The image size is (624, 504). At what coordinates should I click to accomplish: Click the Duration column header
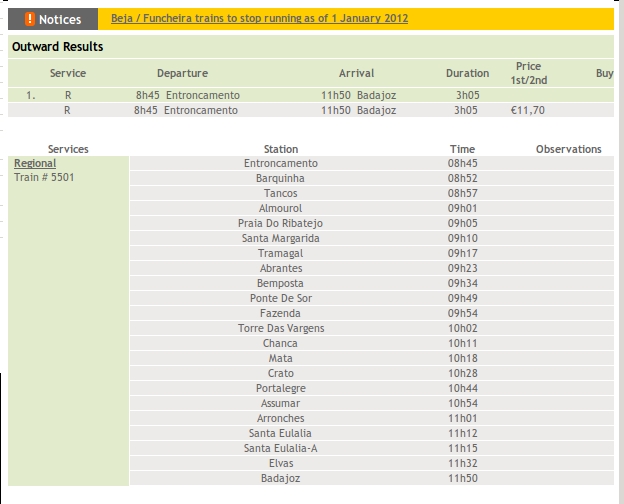pyautogui.click(x=467, y=73)
